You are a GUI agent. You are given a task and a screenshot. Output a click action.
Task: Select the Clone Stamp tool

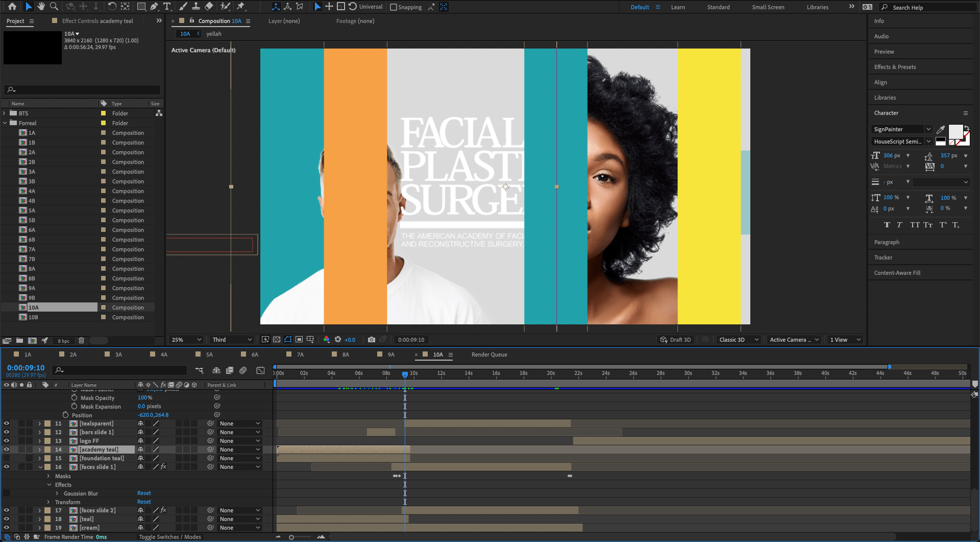click(x=195, y=7)
